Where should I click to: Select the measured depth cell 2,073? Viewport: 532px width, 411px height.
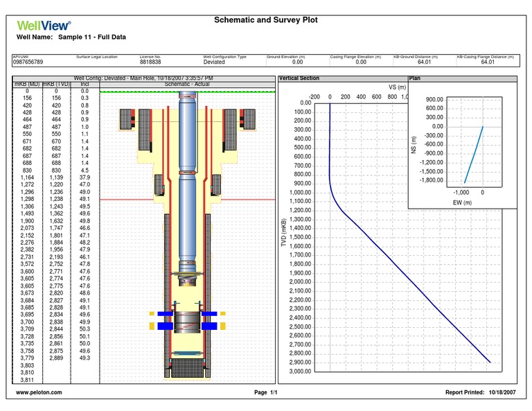27,228
